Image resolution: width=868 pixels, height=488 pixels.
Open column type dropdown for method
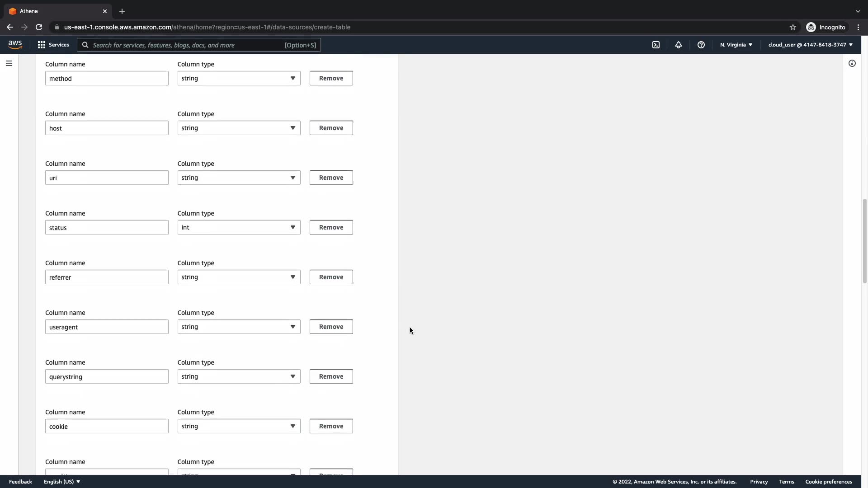(x=239, y=78)
